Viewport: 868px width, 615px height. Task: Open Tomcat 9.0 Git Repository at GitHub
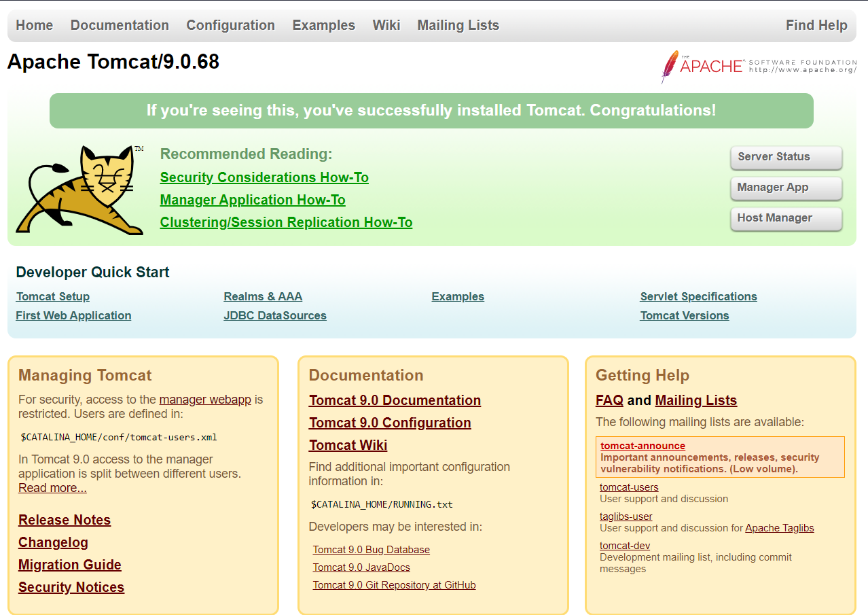(x=395, y=585)
